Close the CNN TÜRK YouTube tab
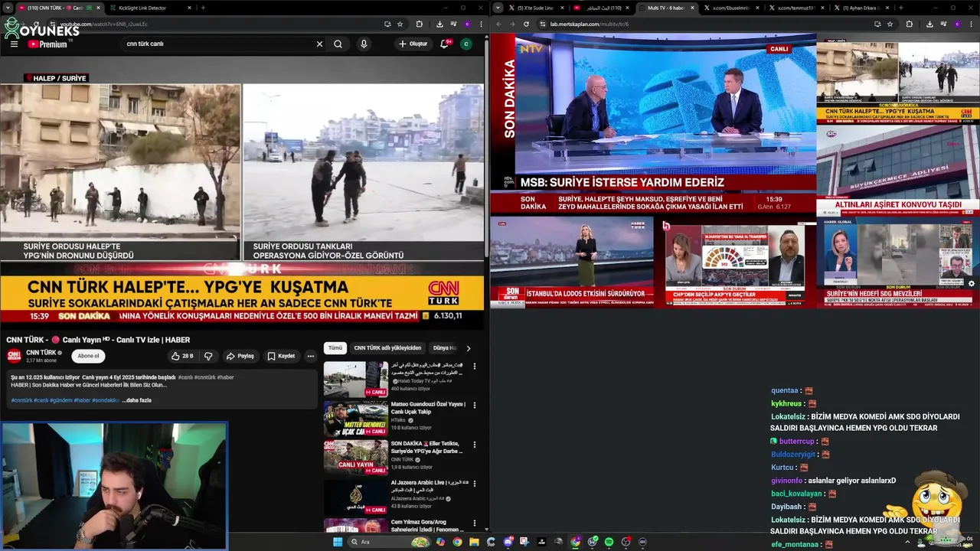The height and width of the screenshot is (551, 980). click(99, 8)
